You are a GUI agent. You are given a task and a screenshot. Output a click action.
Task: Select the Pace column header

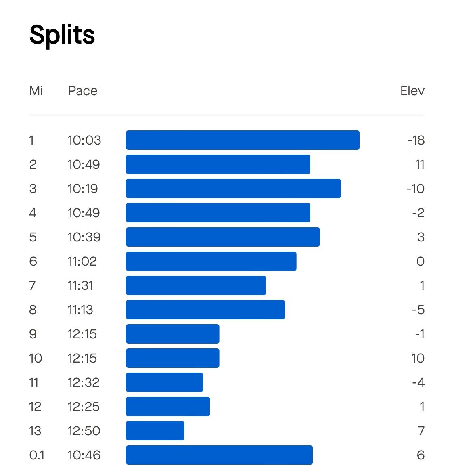point(83,91)
